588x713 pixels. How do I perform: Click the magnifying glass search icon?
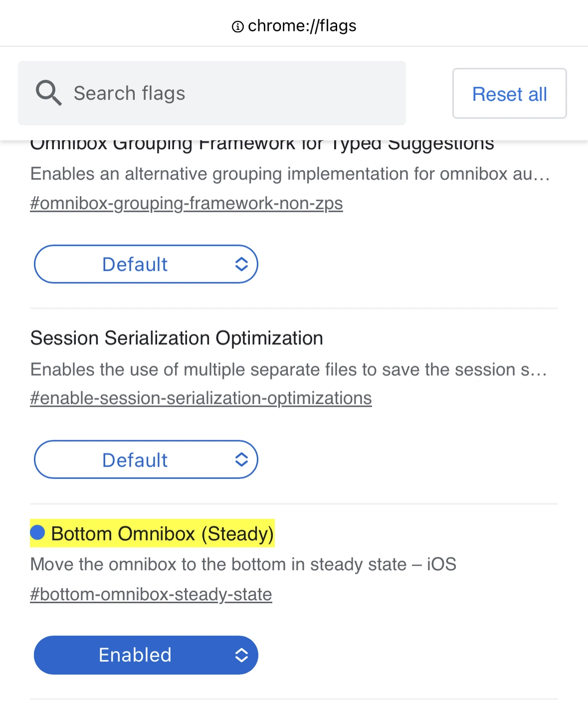coord(49,93)
